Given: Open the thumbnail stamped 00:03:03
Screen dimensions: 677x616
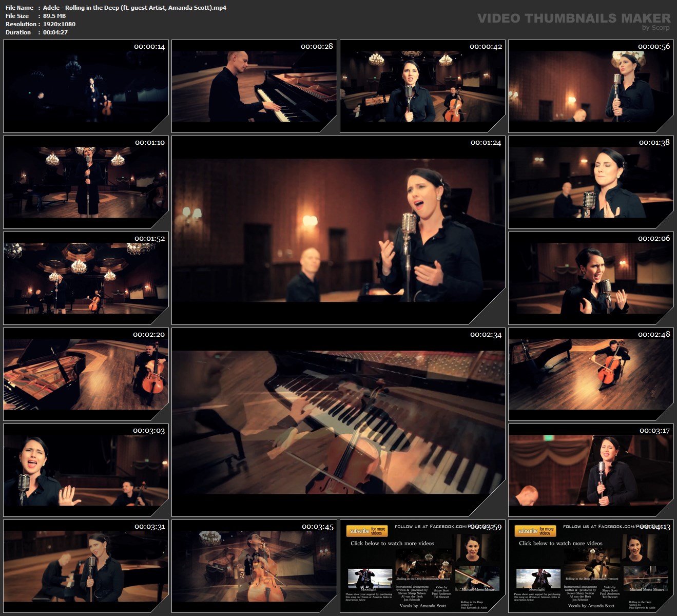Looking at the screenshot, I should (86, 470).
